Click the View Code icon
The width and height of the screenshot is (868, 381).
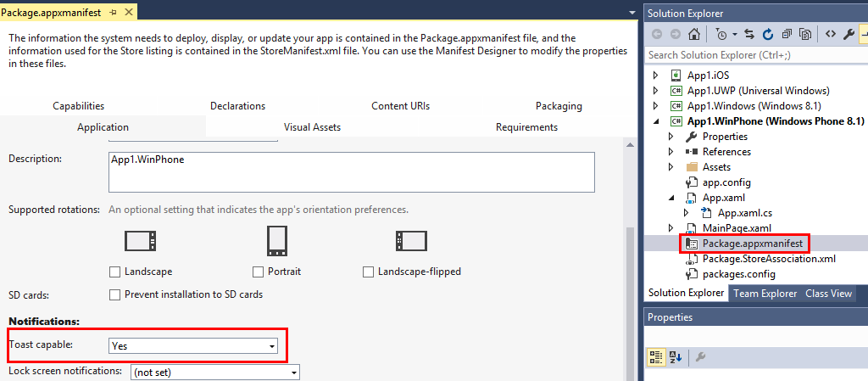point(830,34)
